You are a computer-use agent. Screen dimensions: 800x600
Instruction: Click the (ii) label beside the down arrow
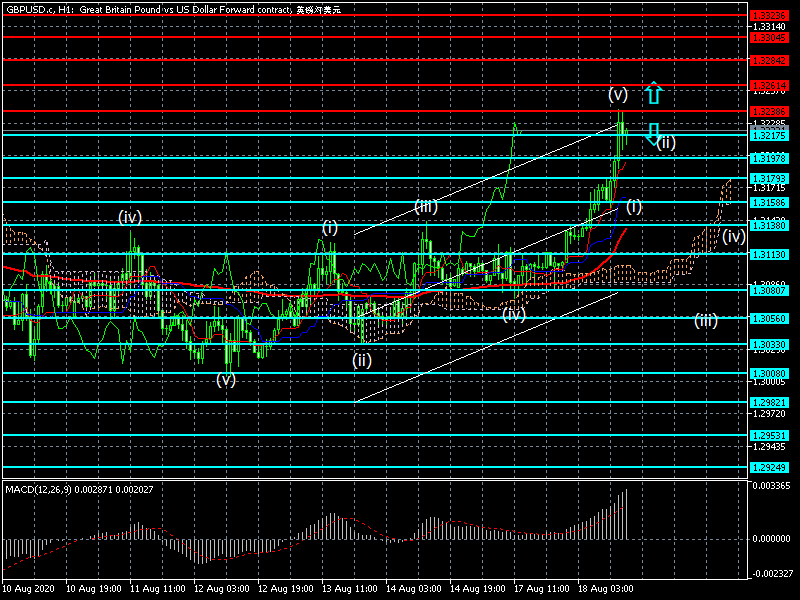[x=667, y=143]
